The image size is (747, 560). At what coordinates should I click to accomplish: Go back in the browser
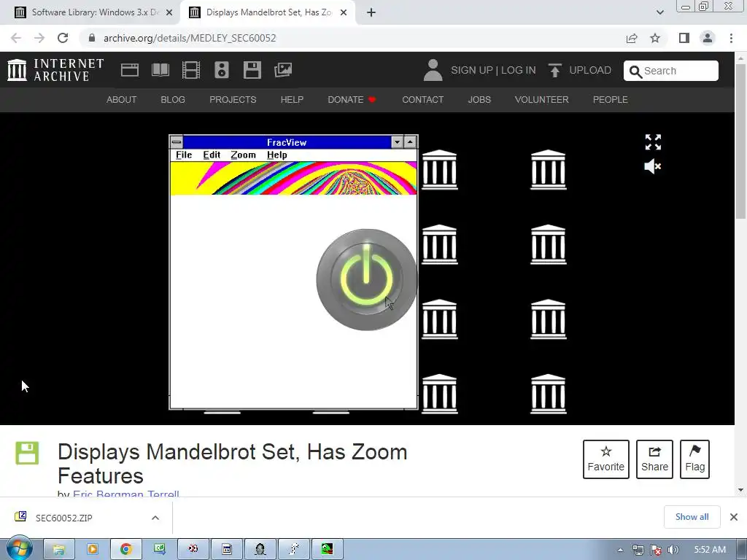coord(16,38)
